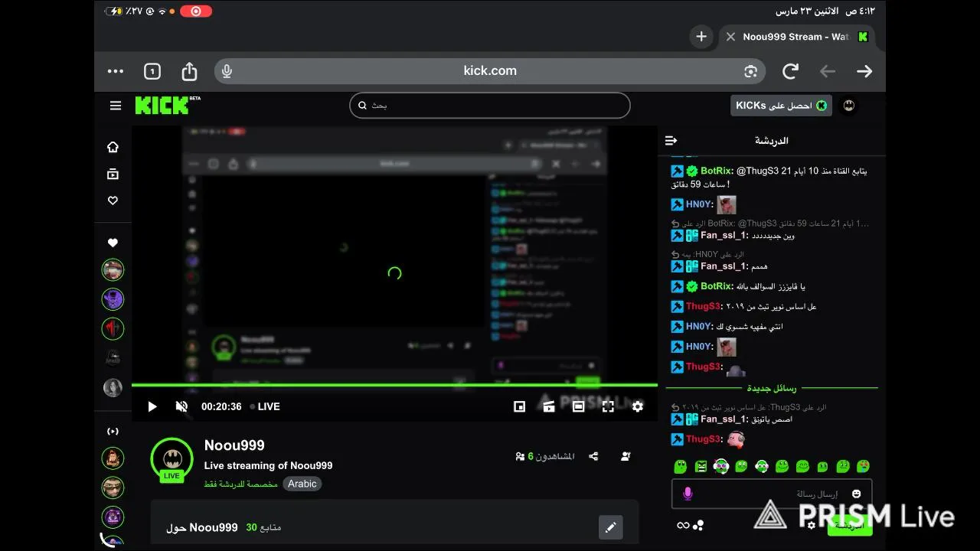Click the clip icon in player controls

549,407
